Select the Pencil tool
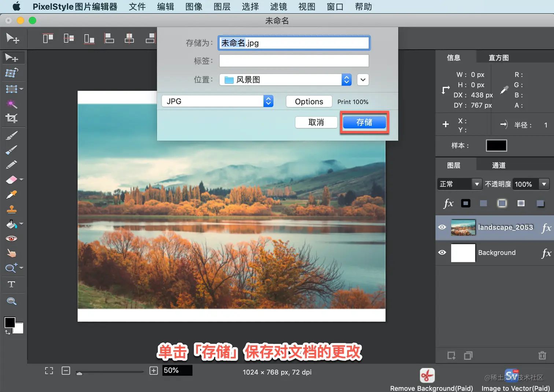The image size is (554, 392). [11, 165]
